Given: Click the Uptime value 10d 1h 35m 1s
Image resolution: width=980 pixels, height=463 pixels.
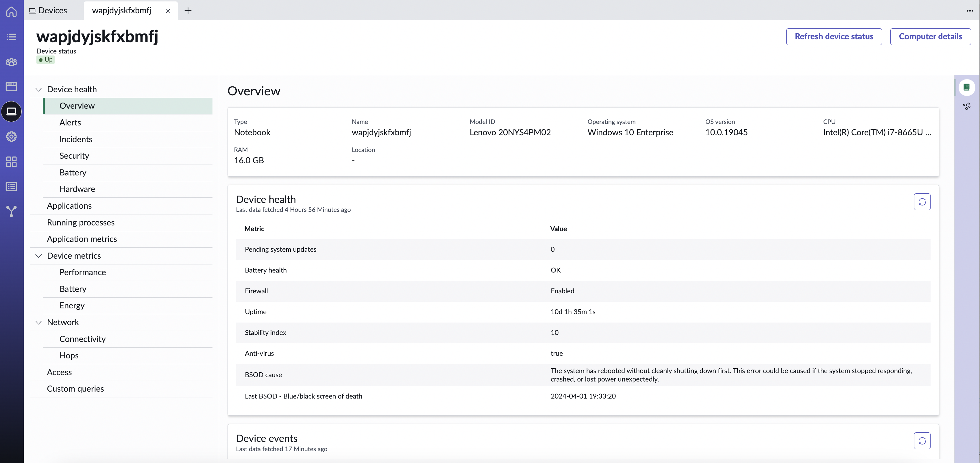Looking at the screenshot, I should click(x=573, y=312).
